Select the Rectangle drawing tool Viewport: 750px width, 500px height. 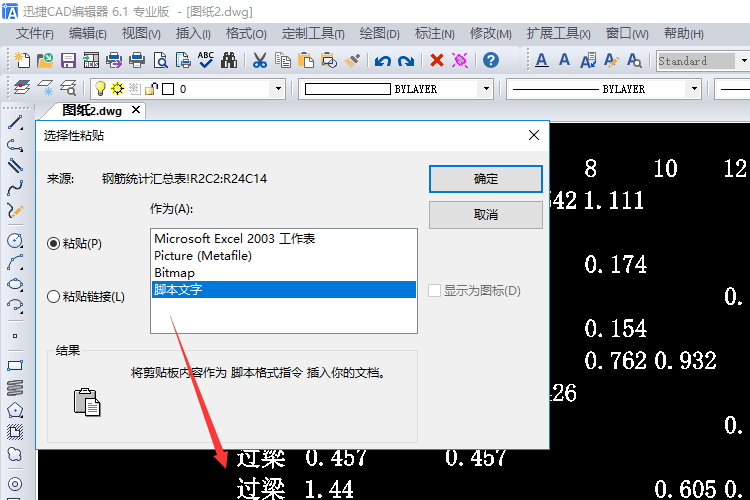15,366
